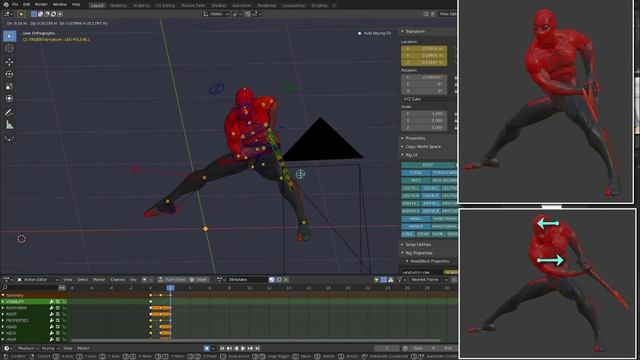Jump to the previous keyframe

pos(229,348)
